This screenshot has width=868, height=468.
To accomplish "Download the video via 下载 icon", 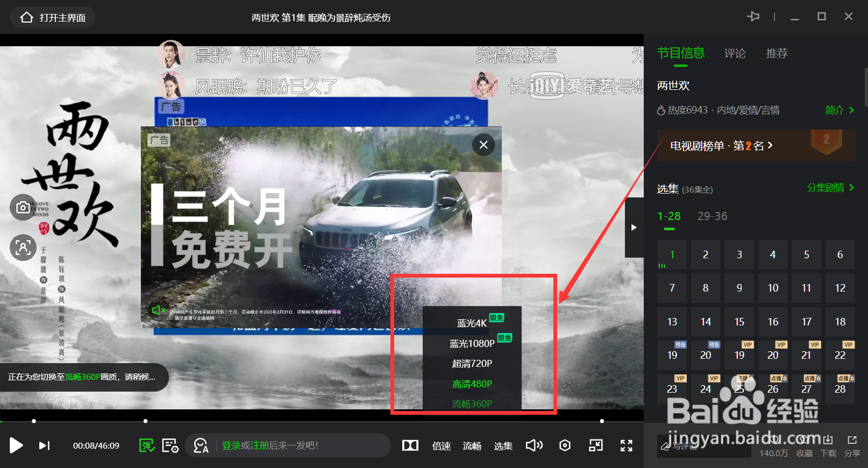I will 828,446.
